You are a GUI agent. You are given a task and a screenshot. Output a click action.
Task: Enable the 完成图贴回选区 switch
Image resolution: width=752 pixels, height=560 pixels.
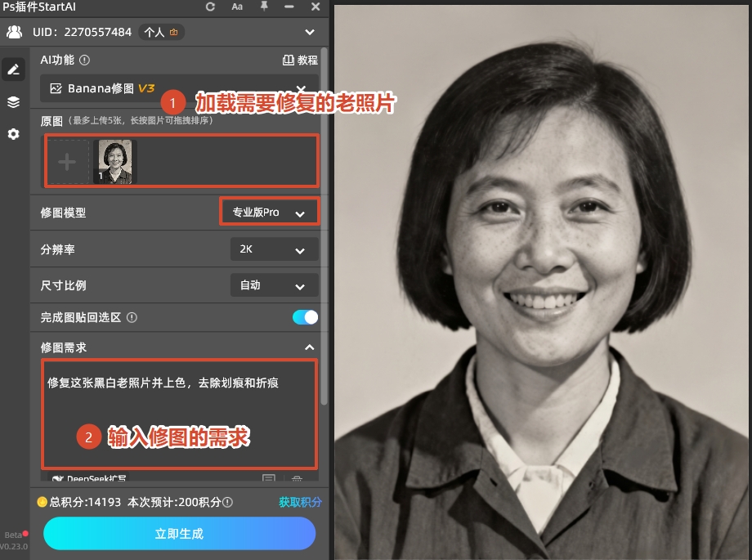[x=303, y=316]
